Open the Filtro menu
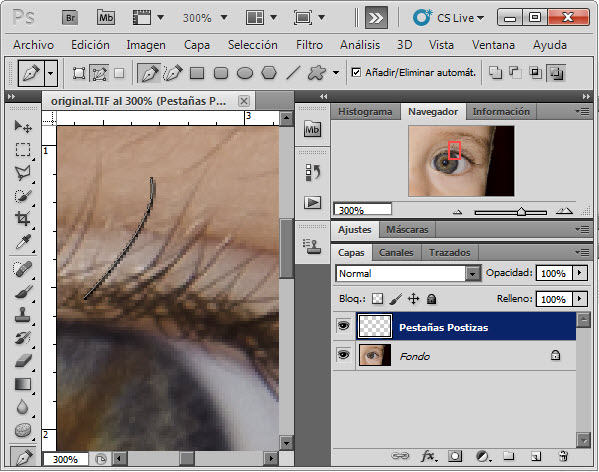 [x=309, y=45]
